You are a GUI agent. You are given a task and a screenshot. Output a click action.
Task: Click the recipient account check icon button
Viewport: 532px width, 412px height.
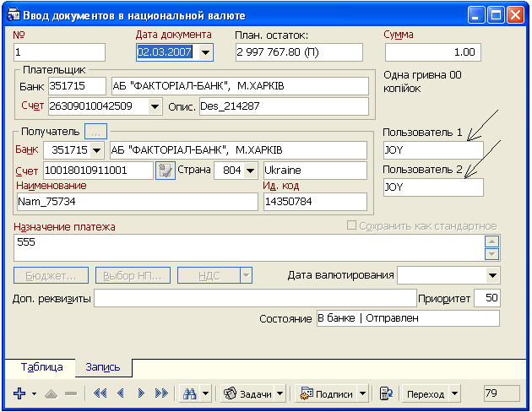point(166,171)
